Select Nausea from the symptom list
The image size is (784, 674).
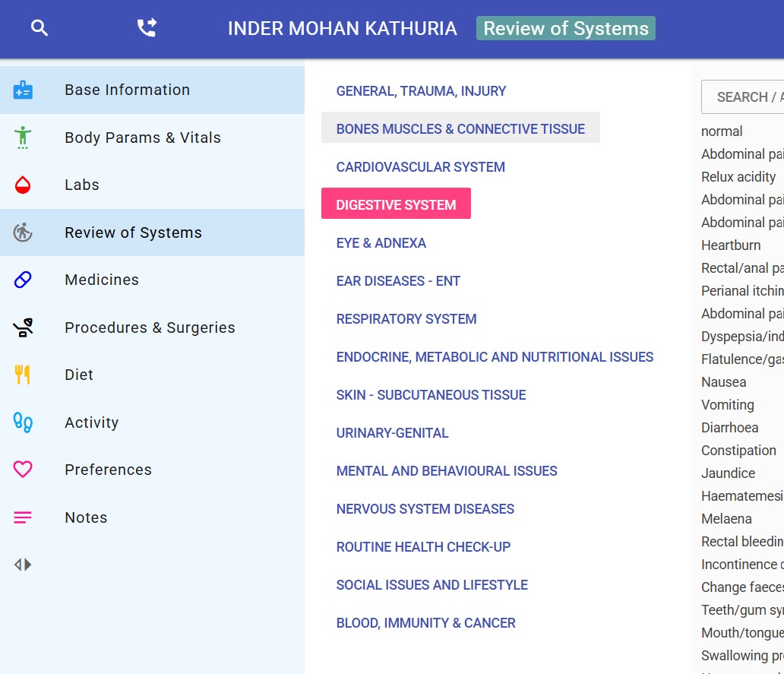(723, 382)
